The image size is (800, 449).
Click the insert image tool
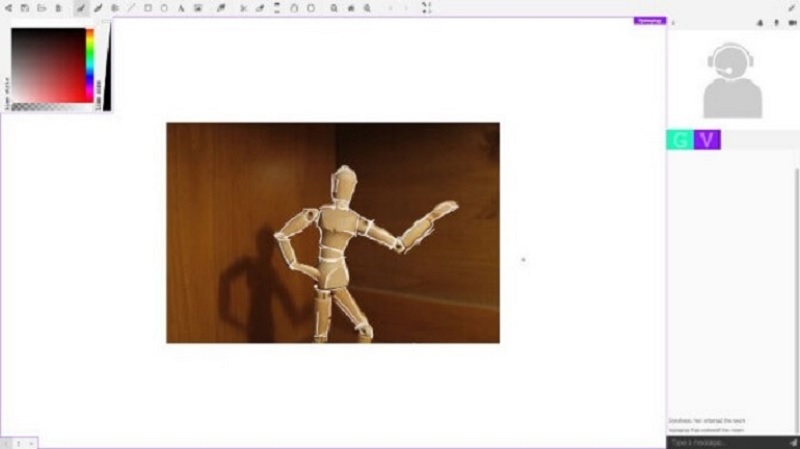(x=198, y=8)
